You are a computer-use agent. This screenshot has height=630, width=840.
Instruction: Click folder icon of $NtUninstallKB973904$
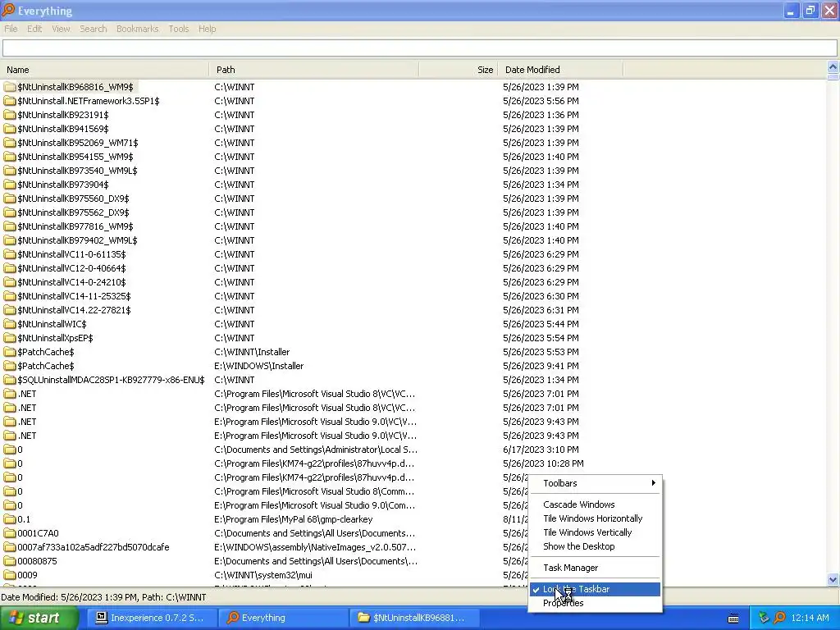[10, 185]
